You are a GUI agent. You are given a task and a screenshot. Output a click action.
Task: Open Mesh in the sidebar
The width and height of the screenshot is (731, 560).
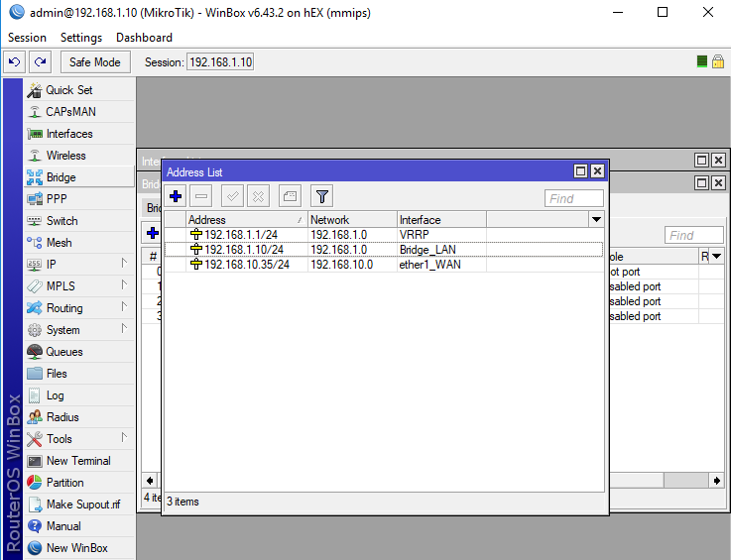(79, 243)
